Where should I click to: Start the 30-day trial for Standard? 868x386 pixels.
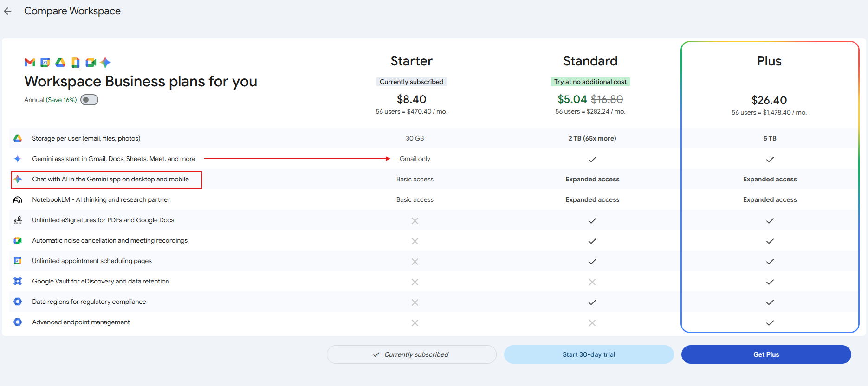589,354
